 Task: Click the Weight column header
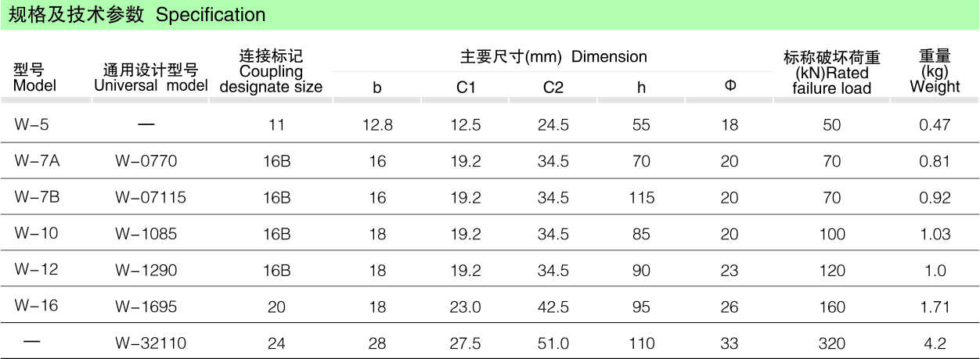click(935, 72)
